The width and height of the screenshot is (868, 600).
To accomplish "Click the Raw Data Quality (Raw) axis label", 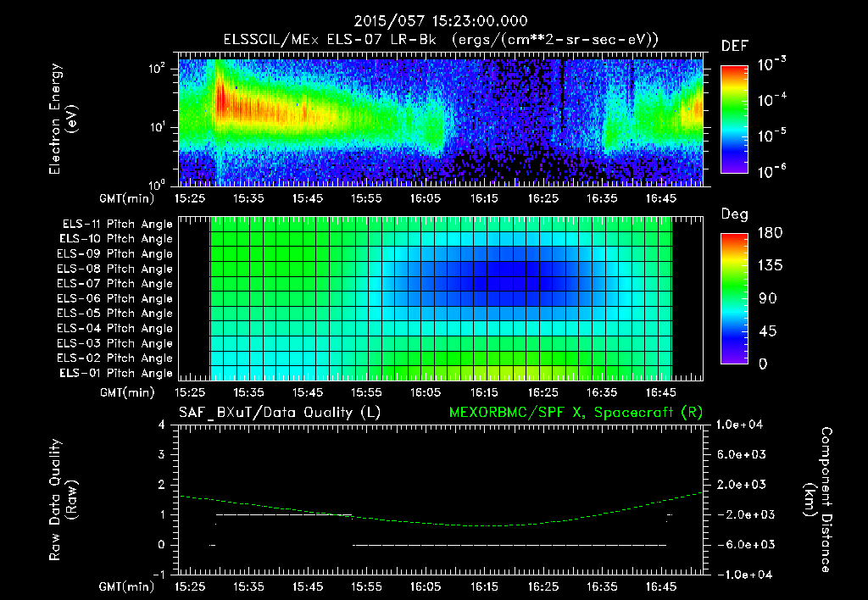I will pyautogui.click(x=63, y=500).
